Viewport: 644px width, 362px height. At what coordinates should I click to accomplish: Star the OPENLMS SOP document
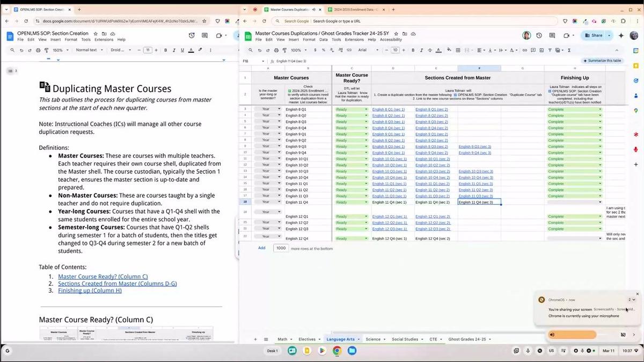click(x=94, y=33)
